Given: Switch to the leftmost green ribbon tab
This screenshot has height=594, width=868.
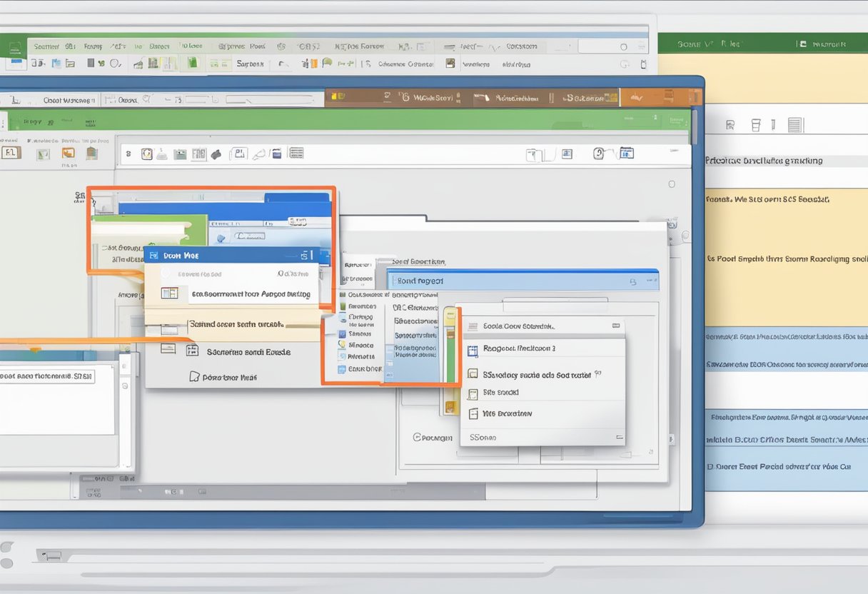Looking at the screenshot, I should pyautogui.click(x=14, y=45).
